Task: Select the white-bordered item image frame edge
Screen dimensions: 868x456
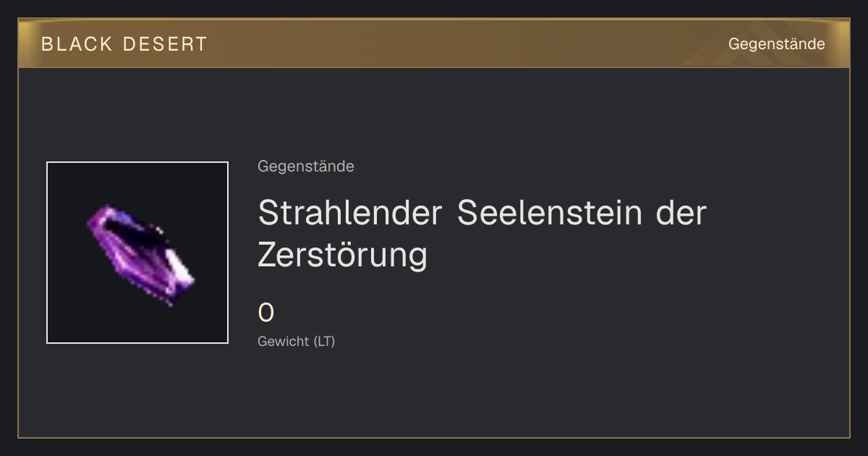Action: pos(47,253)
